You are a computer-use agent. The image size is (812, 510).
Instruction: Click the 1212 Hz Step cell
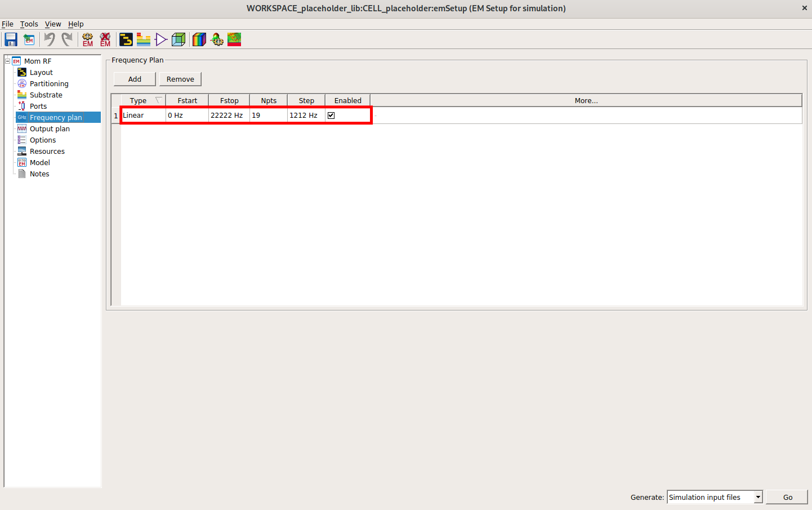coord(306,115)
